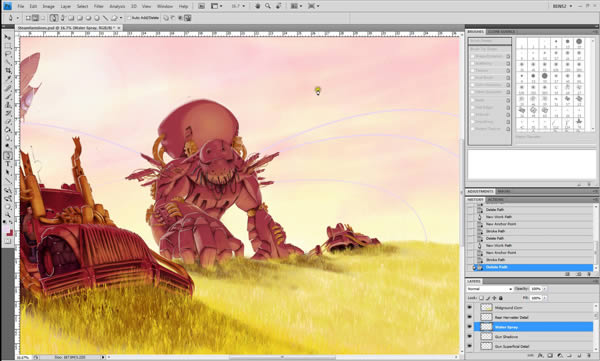The width and height of the screenshot is (600, 361).
Task: Click Paths mode in options bar
Action: click(35, 18)
